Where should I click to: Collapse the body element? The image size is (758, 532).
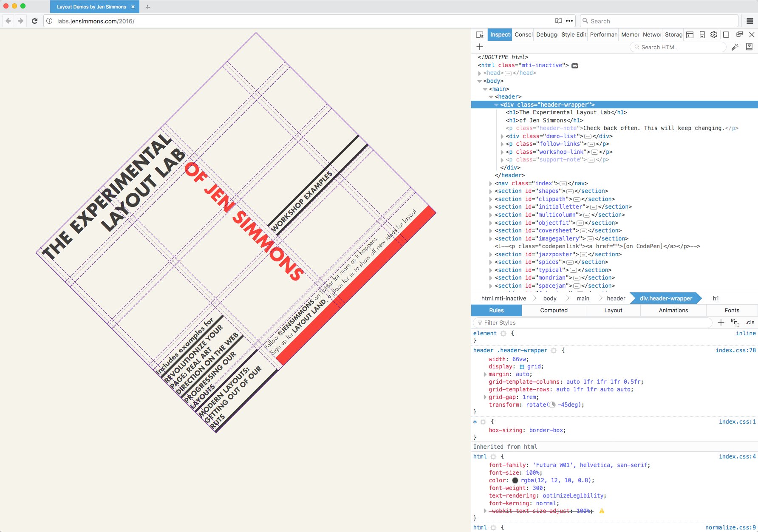(x=479, y=81)
